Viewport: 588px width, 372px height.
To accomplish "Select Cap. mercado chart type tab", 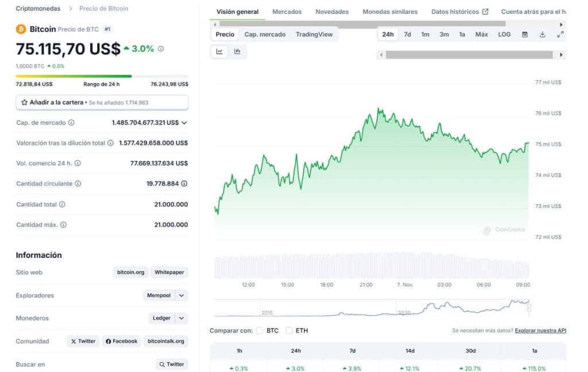I will [265, 34].
